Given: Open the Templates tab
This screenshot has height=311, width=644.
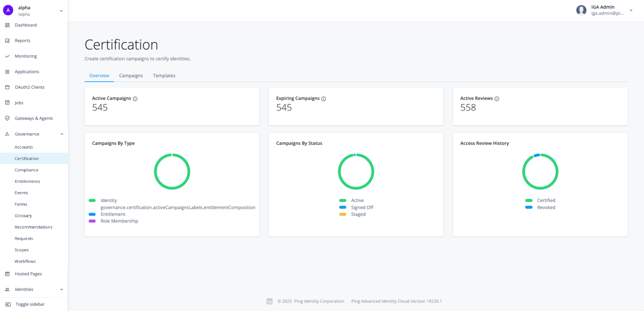Looking at the screenshot, I should point(164,76).
